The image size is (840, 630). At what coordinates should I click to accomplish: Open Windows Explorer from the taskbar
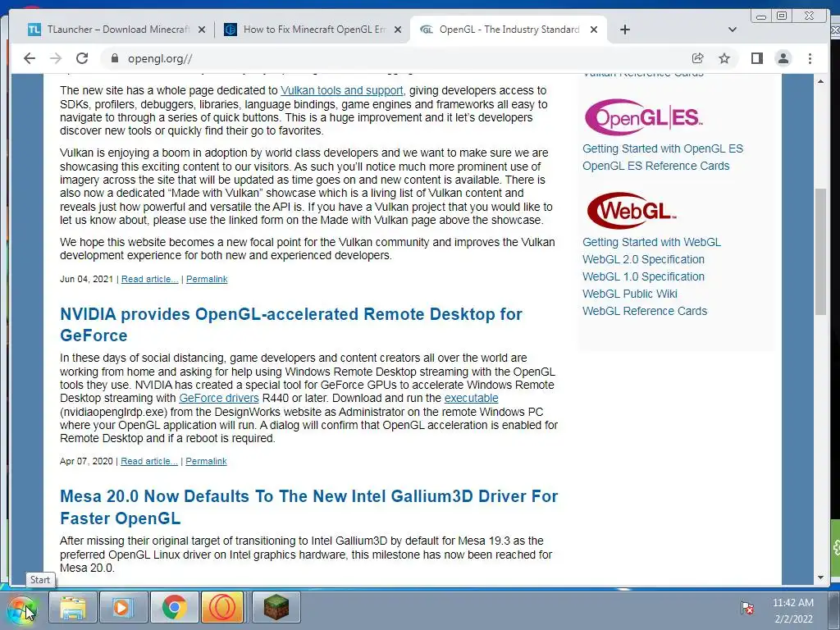(x=73, y=608)
